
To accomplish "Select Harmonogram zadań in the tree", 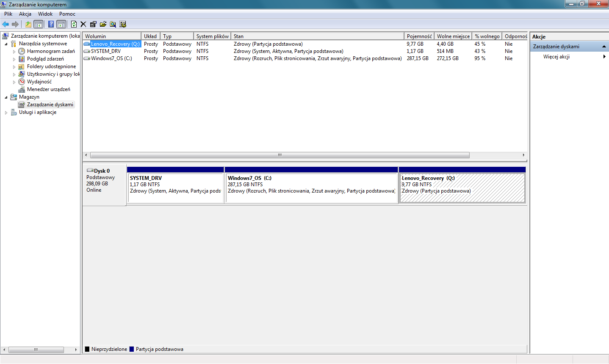I will pyautogui.click(x=51, y=51).
